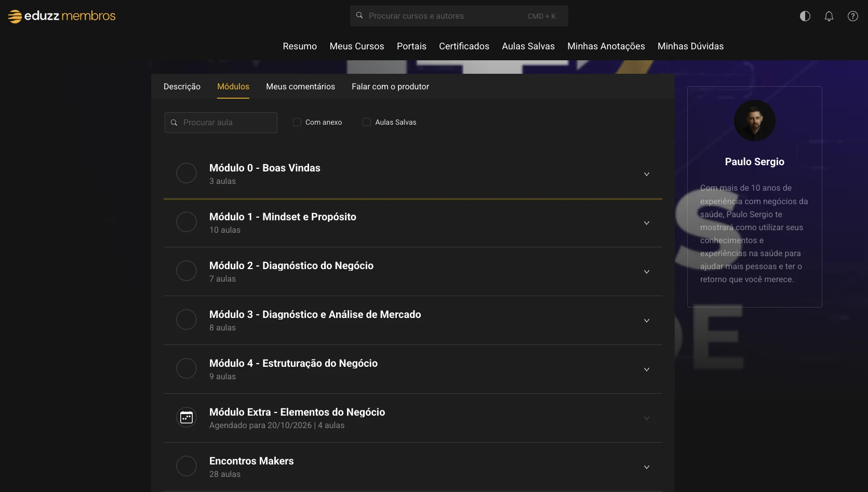Expand Módulo 4 - Estruturação do Negócio chevron

(647, 369)
